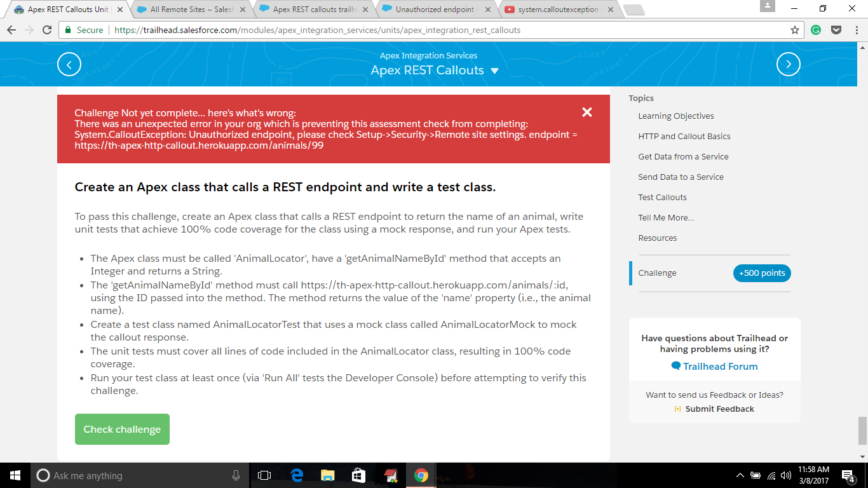The image size is (868, 488).
Task: Expand the Apex REST Callouts unit dropdown
Action: click(495, 71)
